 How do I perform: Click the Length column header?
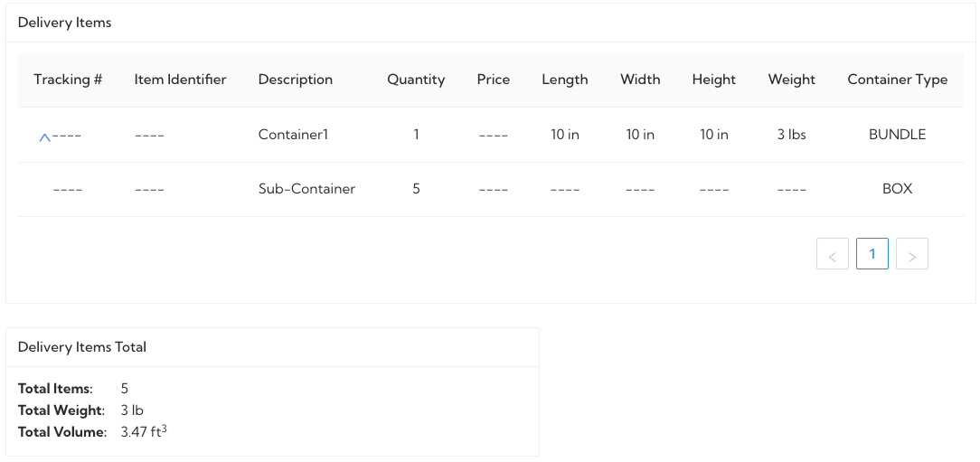(565, 80)
